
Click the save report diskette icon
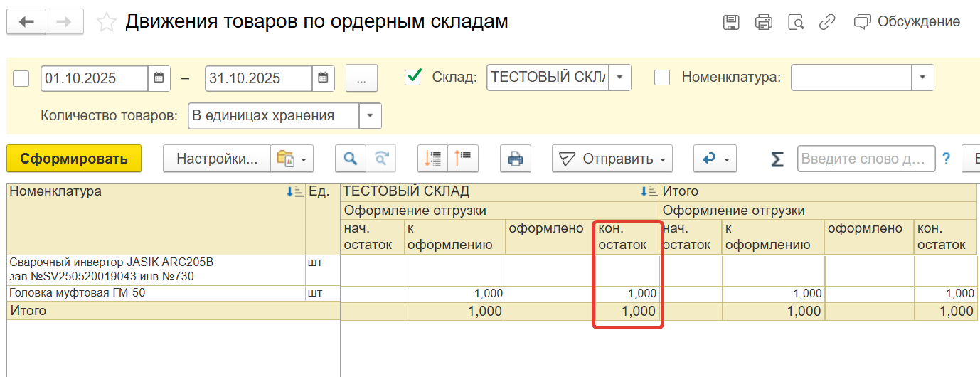tap(730, 22)
